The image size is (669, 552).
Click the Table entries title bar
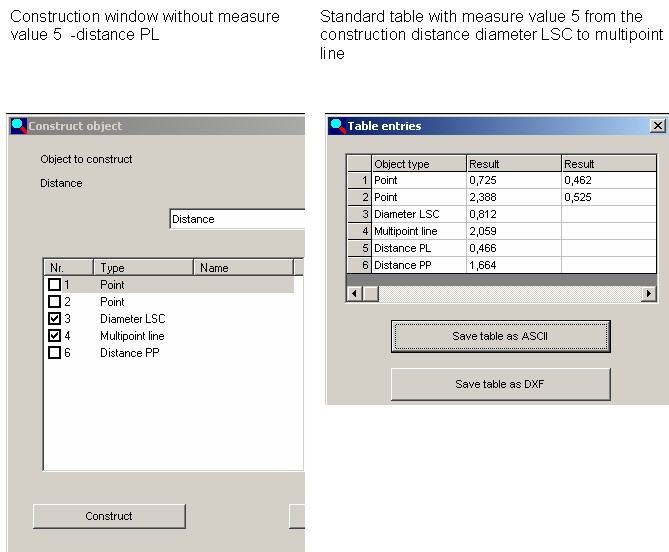tap(497, 126)
